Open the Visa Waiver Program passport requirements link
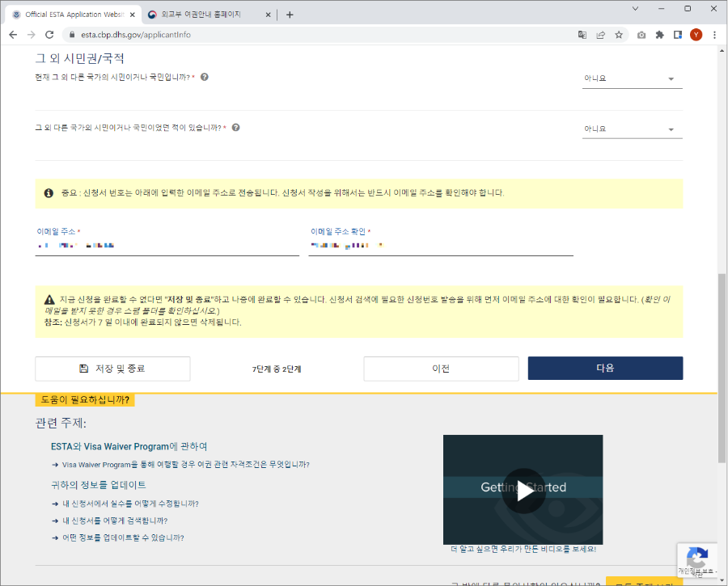The image size is (728, 586). (186, 465)
